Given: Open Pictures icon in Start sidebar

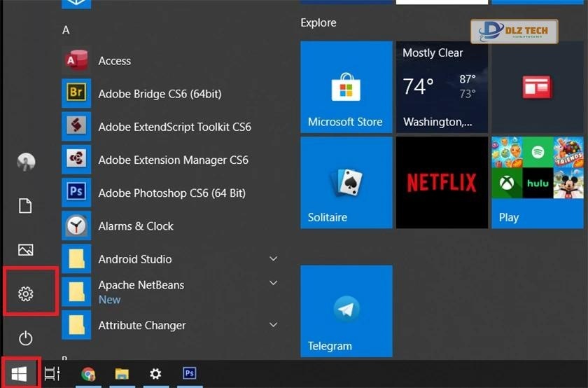Looking at the screenshot, I should point(26,250).
